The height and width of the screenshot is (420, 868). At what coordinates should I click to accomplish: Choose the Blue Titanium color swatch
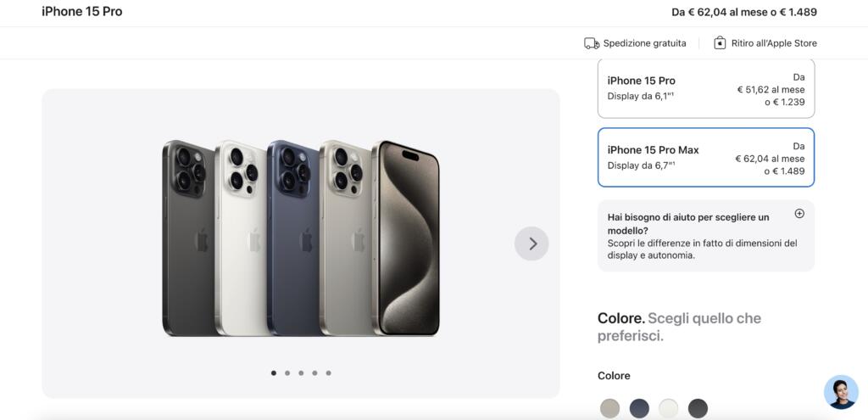(x=639, y=408)
